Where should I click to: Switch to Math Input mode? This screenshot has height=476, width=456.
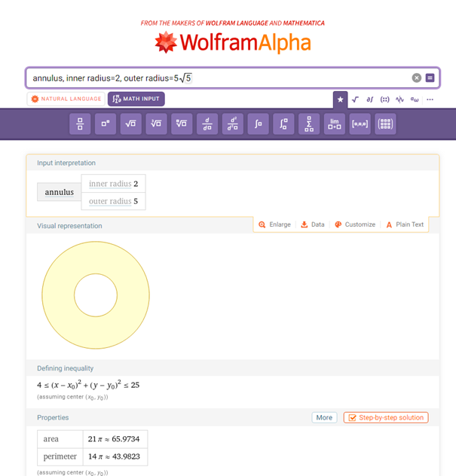136,99
